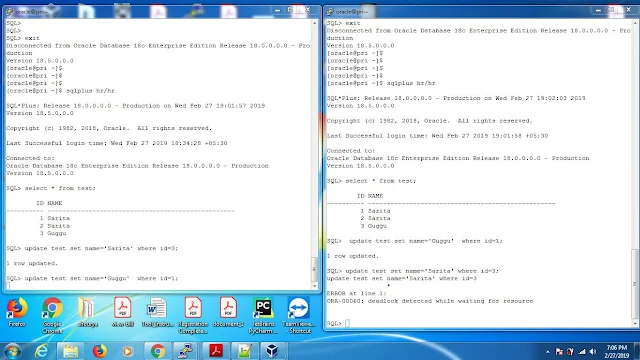The height and width of the screenshot is (360, 640).
Task: Click the cursor line at left window bottom
Action: pos(8,286)
